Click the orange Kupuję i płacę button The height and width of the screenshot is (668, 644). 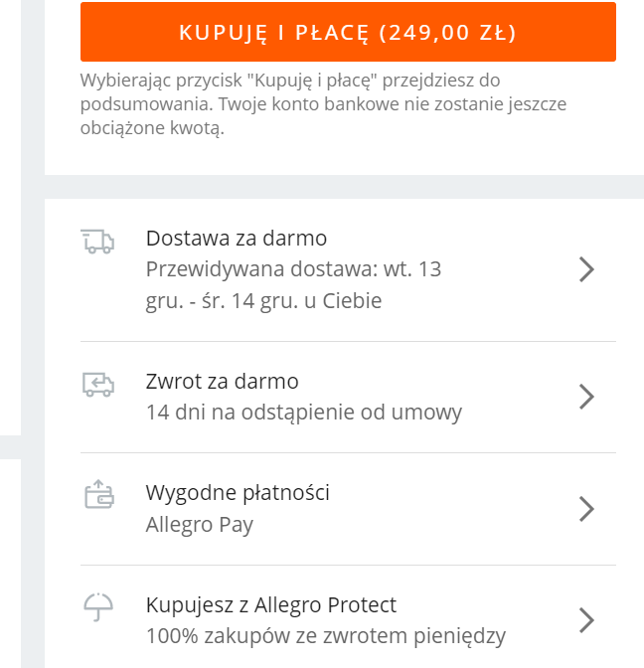tap(348, 32)
